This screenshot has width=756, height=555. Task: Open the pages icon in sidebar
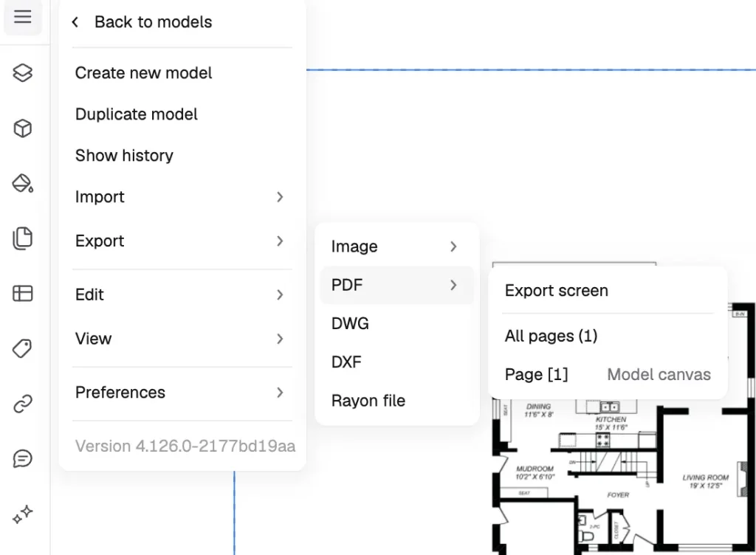pyautogui.click(x=23, y=238)
